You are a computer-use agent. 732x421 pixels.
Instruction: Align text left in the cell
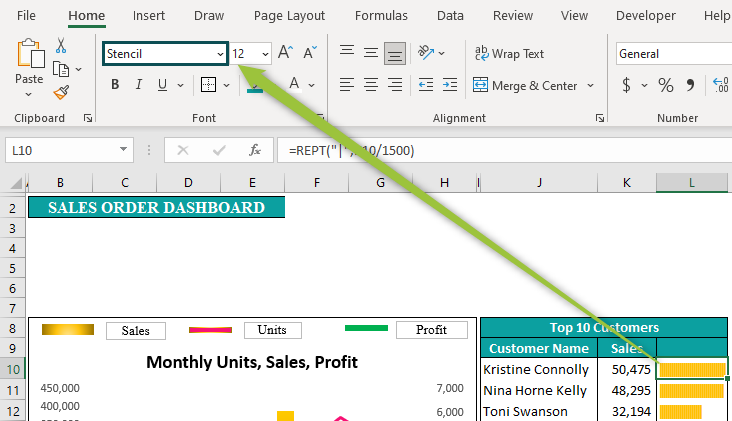click(346, 85)
